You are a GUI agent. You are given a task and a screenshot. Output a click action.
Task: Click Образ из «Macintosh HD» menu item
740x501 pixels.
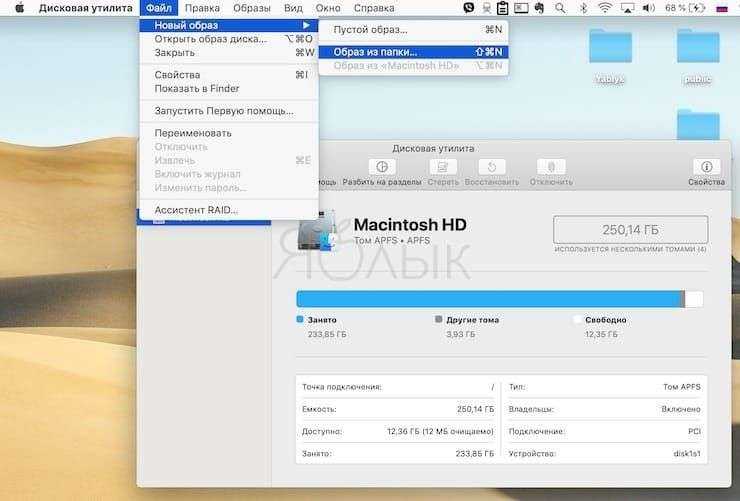click(413, 66)
